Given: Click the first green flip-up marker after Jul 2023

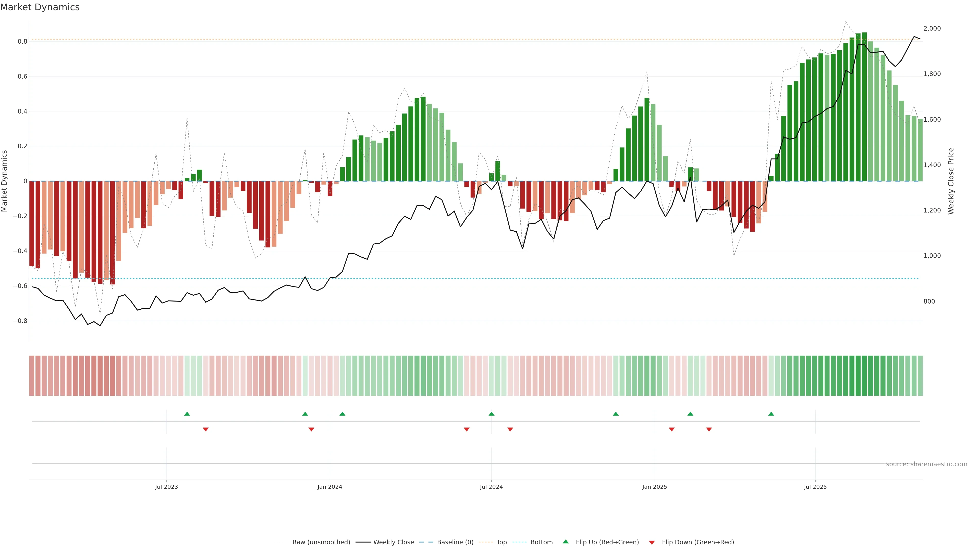Looking at the screenshot, I should click(x=187, y=414).
